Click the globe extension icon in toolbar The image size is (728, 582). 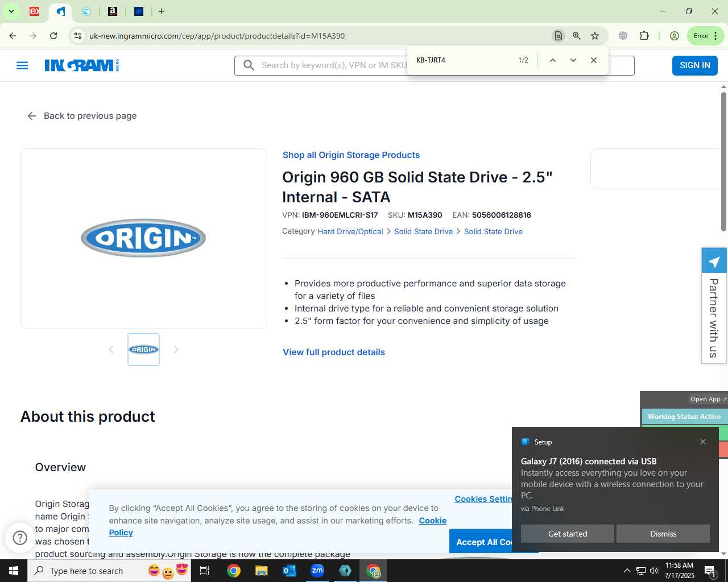click(x=623, y=36)
